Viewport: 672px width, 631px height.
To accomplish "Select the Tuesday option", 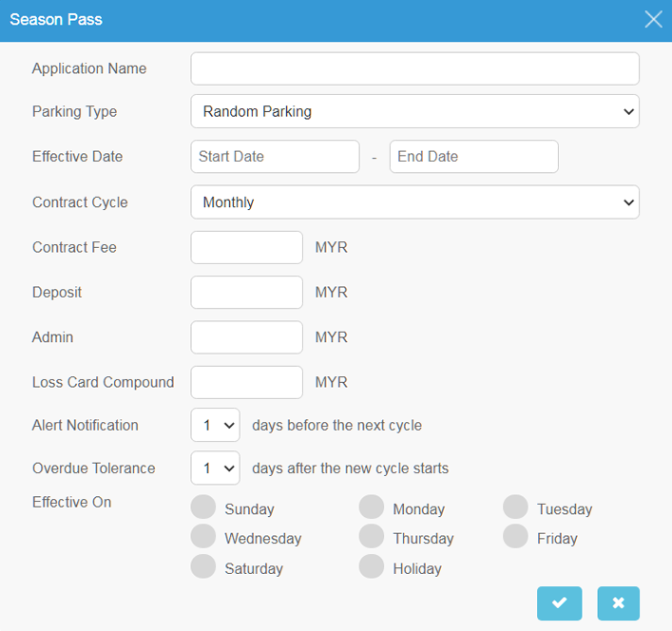I will 515,507.
